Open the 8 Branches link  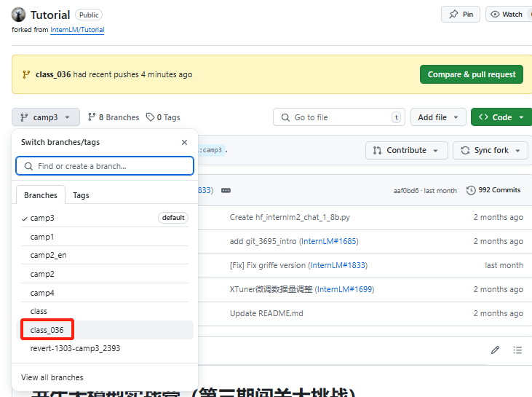click(114, 117)
